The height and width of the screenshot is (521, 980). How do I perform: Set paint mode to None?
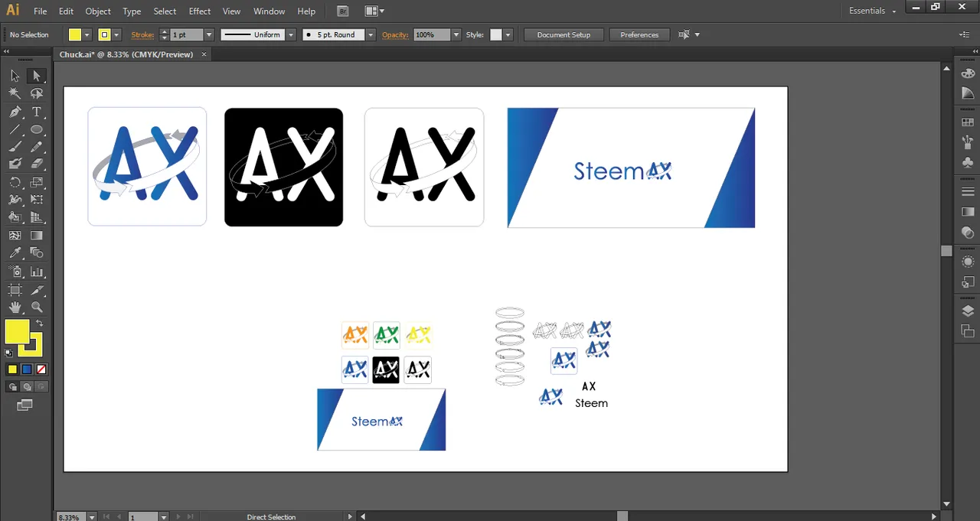pyautogui.click(x=41, y=370)
